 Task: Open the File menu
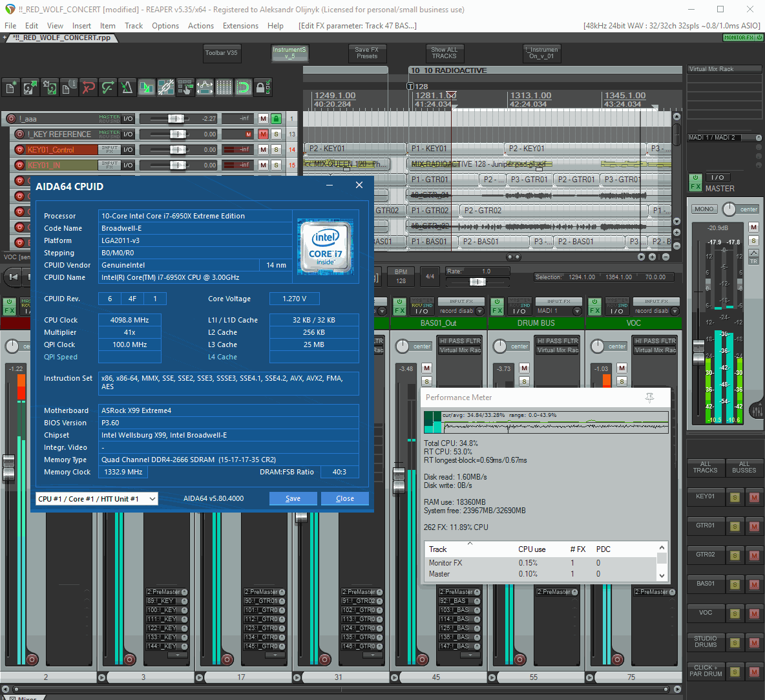point(10,26)
